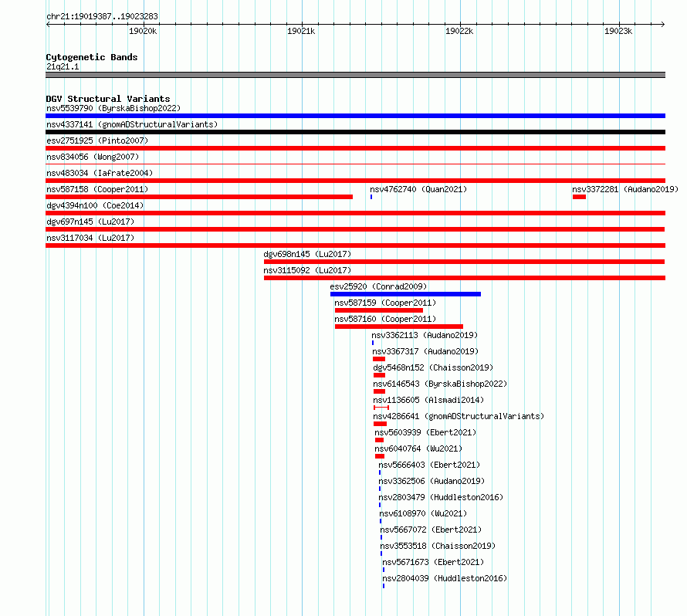Image resolution: width=687 pixels, height=616 pixels.
Task: Click the DGV Structural Variants track title
Action: coord(108,99)
